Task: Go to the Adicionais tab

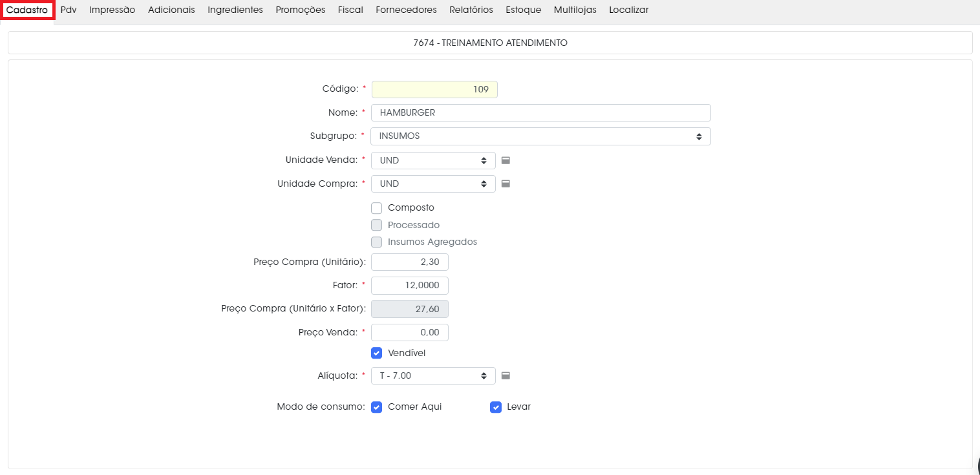Action: [171, 10]
